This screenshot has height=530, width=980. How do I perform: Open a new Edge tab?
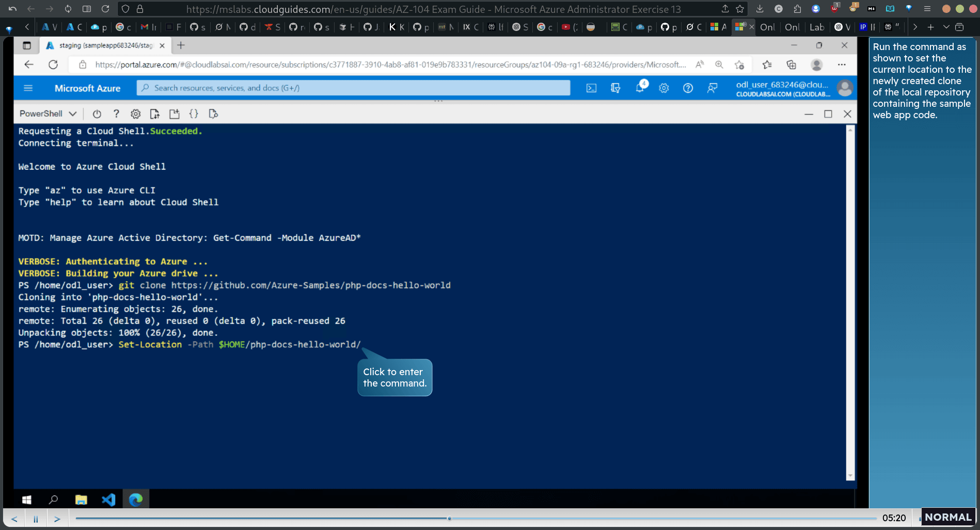point(181,45)
